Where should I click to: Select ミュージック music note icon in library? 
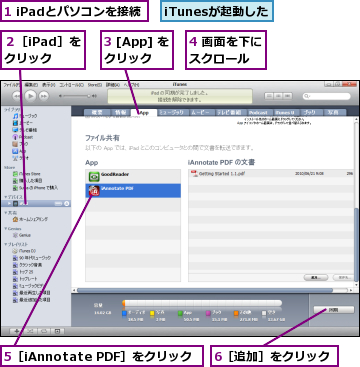pyautogui.click(x=15, y=116)
